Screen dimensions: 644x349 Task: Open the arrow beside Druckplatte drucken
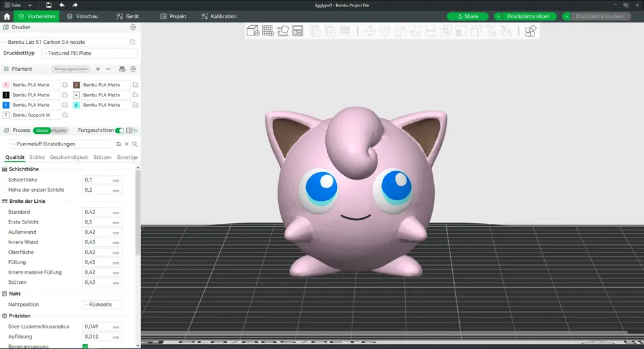pos(566,17)
